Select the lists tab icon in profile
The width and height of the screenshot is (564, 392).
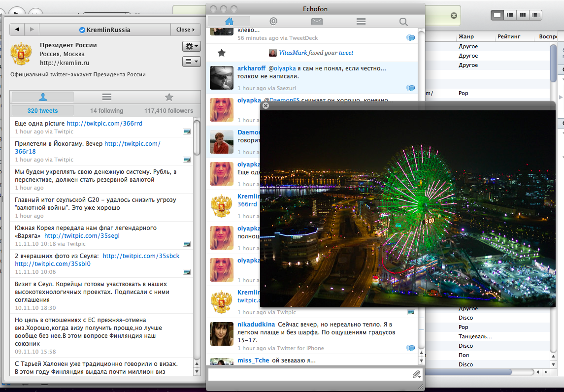point(107,97)
